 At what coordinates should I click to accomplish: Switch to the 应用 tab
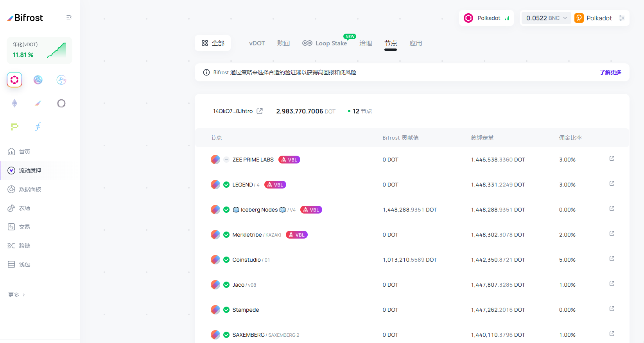pos(416,43)
